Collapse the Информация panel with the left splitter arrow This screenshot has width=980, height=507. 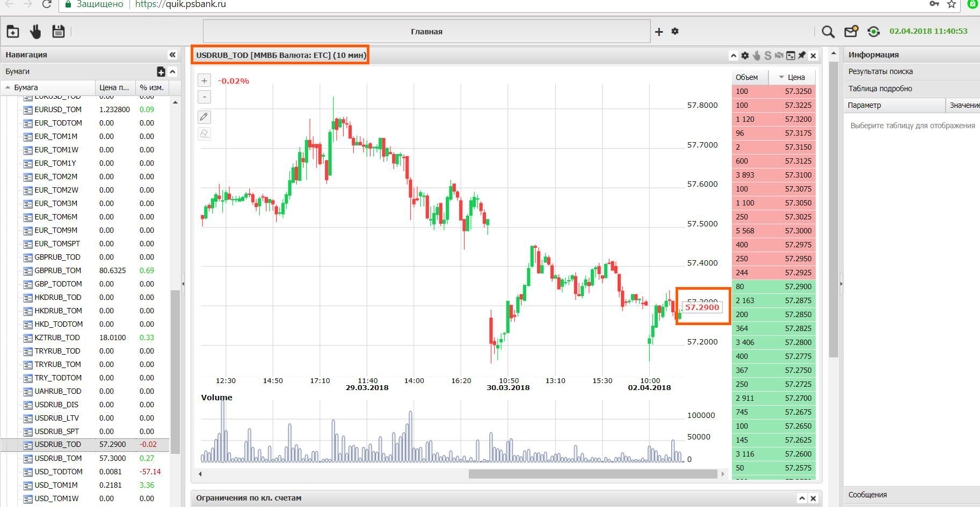point(841,283)
